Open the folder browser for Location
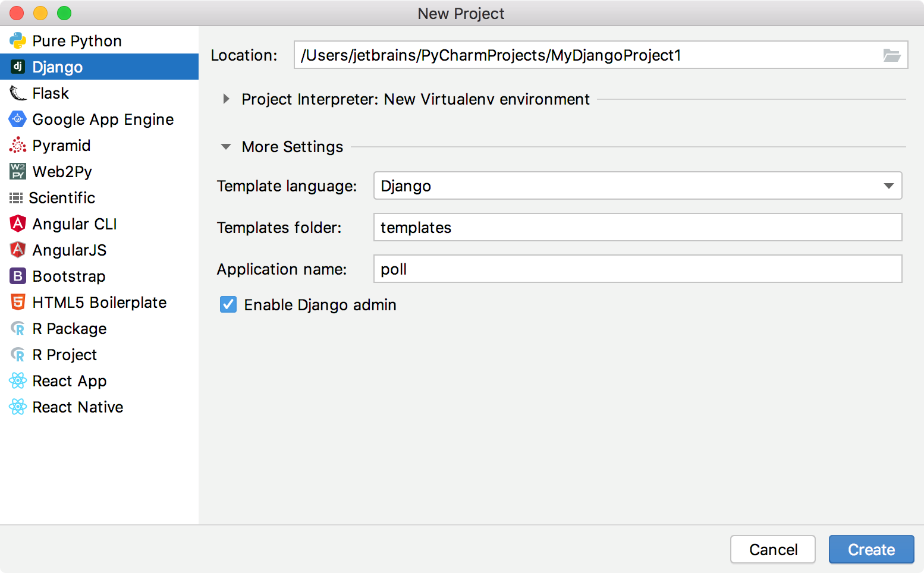The image size is (924, 573). click(x=891, y=55)
